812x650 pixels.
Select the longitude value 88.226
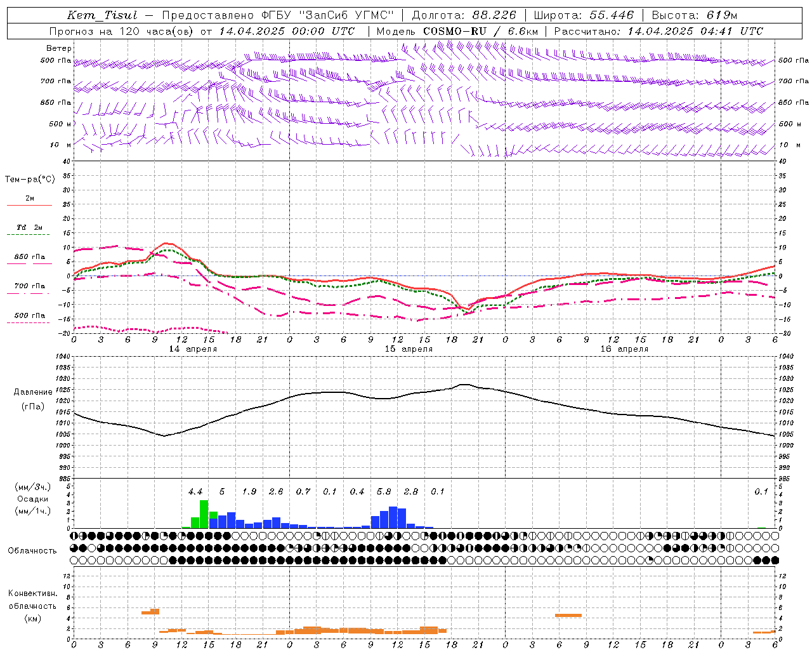pos(494,15)
